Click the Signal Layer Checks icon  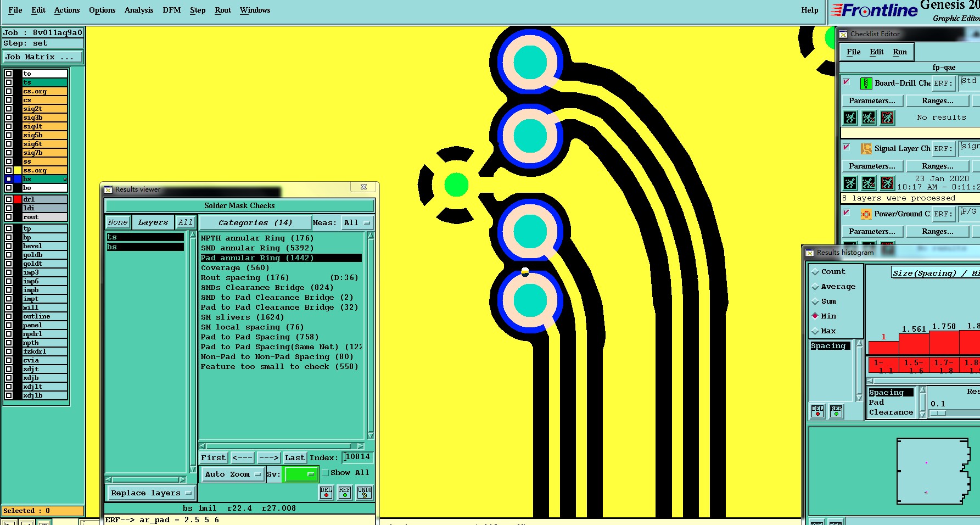coord(866,149)
